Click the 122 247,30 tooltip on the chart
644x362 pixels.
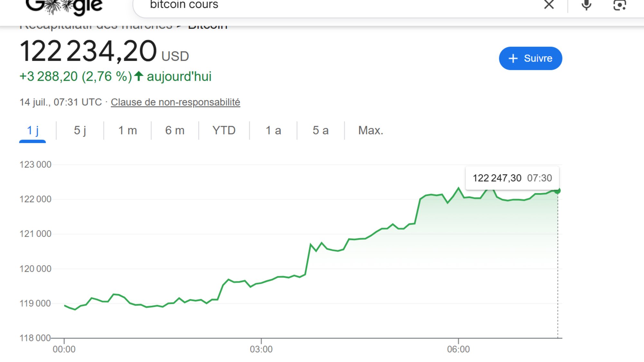click(x=513, y=178)
